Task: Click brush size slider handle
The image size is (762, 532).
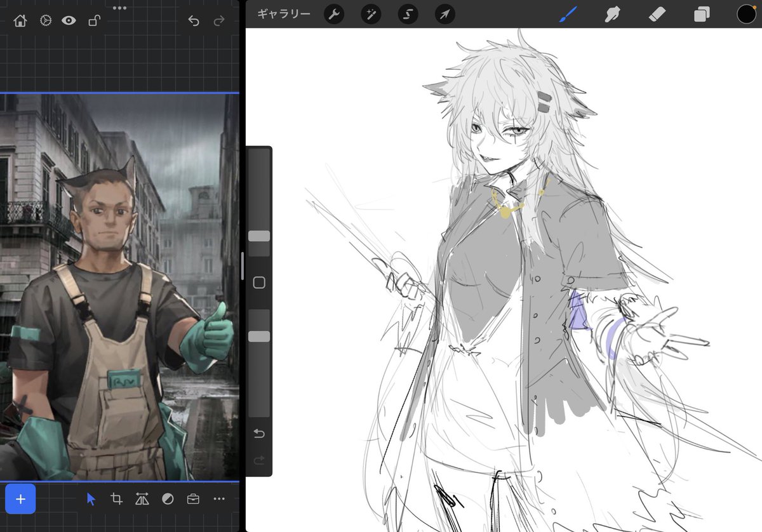Action: tap(259, 236)
